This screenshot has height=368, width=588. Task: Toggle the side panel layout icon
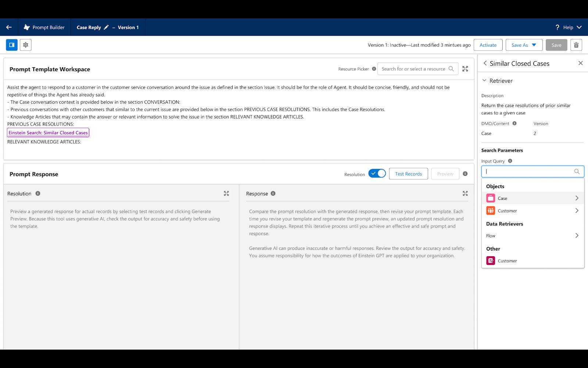pyautogui.click(x=12, y=45)
